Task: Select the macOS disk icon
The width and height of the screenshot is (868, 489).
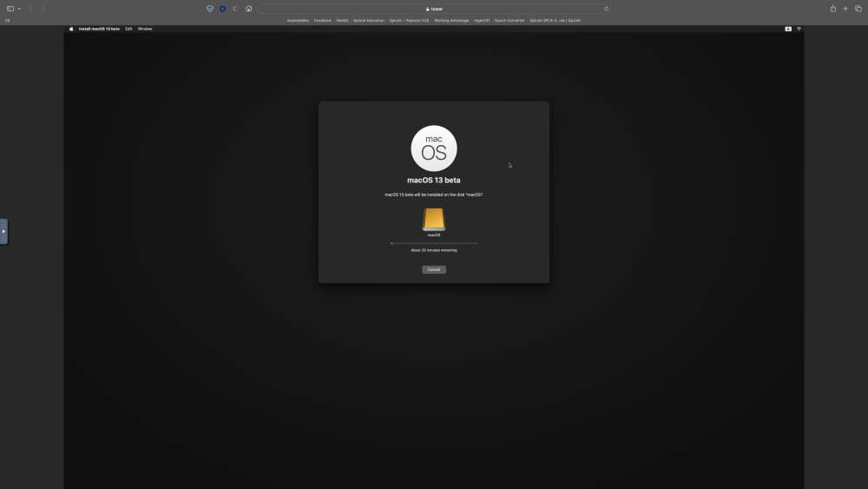Action: pos(434,219)
